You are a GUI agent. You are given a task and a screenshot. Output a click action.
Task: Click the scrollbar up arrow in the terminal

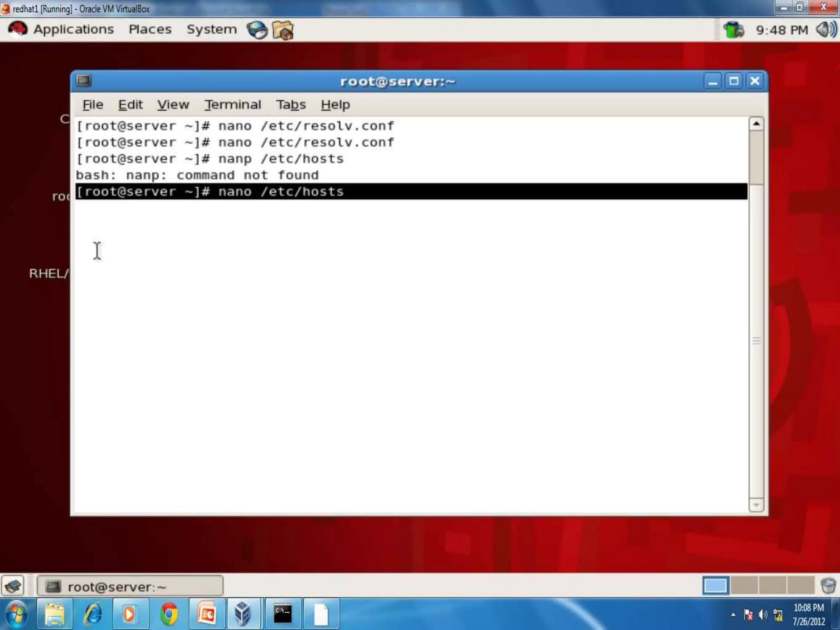(756, 124)
